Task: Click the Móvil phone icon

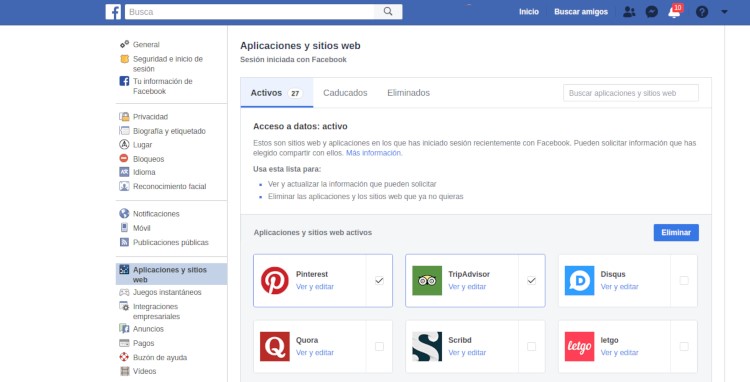Action: (124, 228)
